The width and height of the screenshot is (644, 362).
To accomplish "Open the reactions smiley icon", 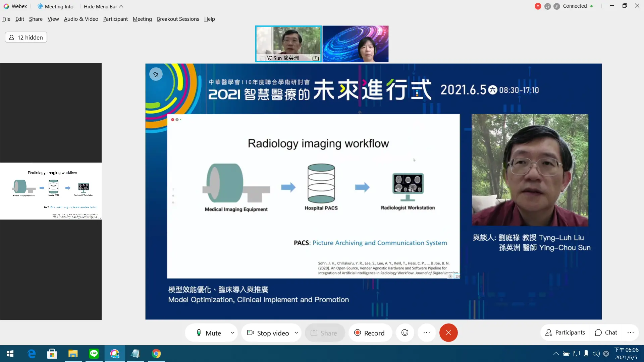I will pyautogui.click(x=405, y=333).
